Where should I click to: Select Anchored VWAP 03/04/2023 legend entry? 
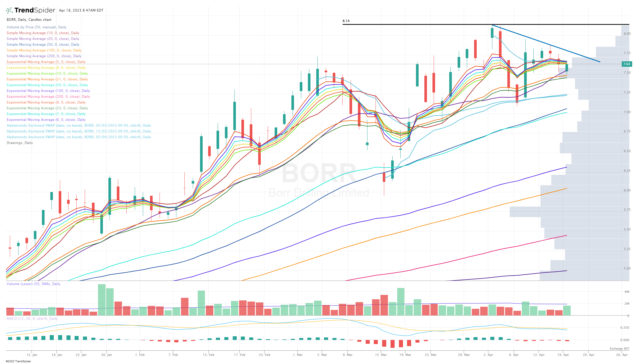(79, 137)
